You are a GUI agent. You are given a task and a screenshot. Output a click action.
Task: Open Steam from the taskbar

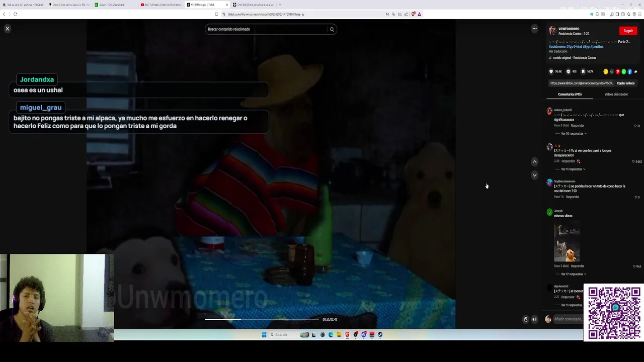coord(380,334)
